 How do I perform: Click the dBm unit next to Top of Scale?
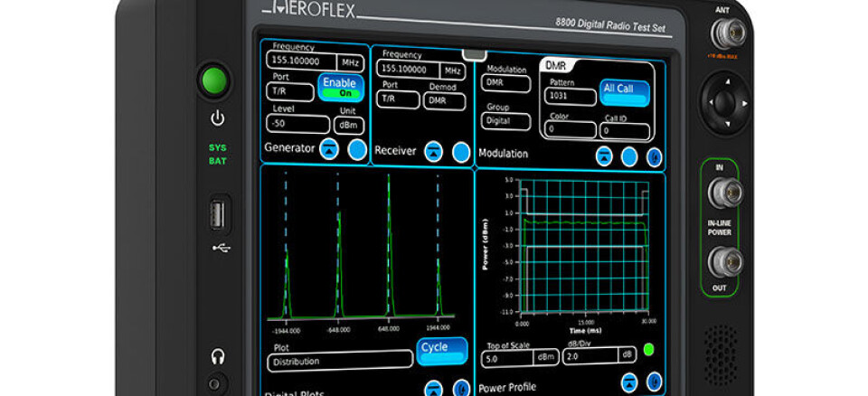click(546, 358)
